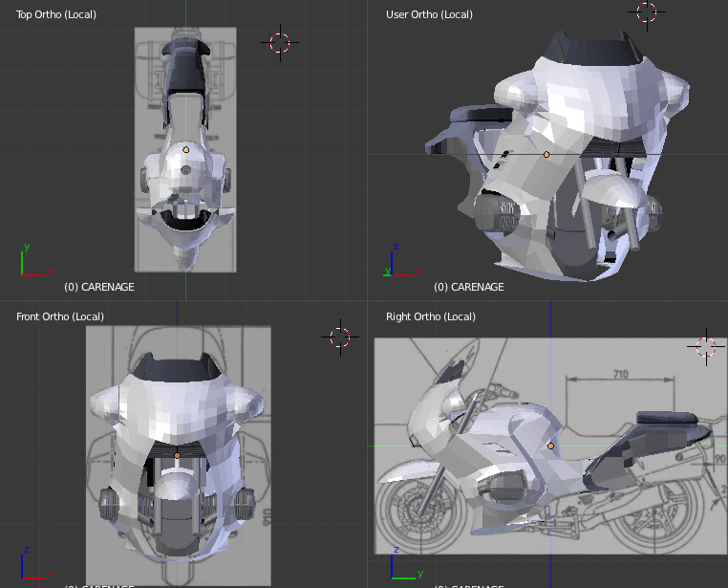The width and height of the screenshot is (728, 588).
Task: Select the orange origin point in Right view
Action: 551,446
